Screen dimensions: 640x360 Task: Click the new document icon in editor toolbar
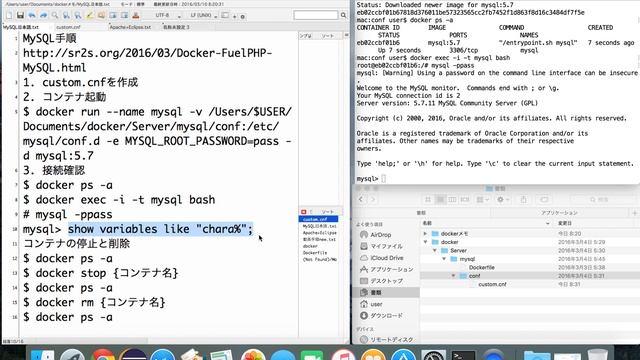coord(9,16)
